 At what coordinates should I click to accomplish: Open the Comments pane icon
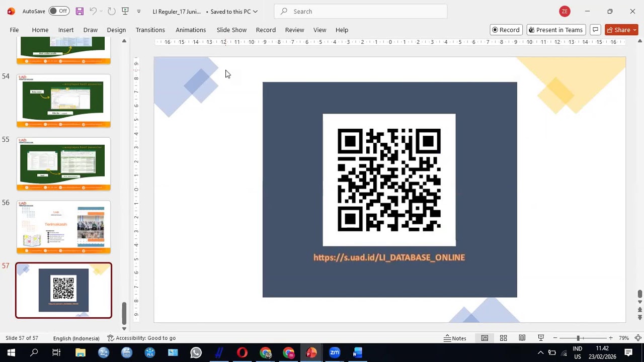595,30
